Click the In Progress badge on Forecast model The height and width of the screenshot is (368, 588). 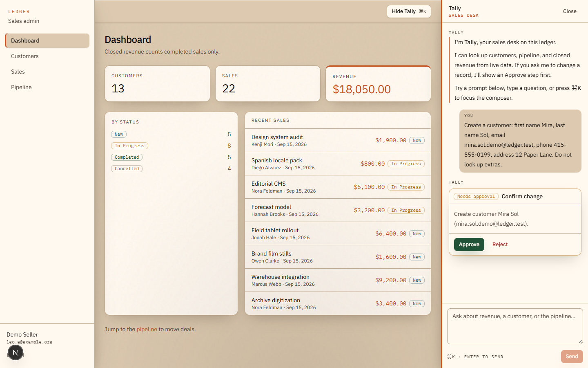click(406, 210)
